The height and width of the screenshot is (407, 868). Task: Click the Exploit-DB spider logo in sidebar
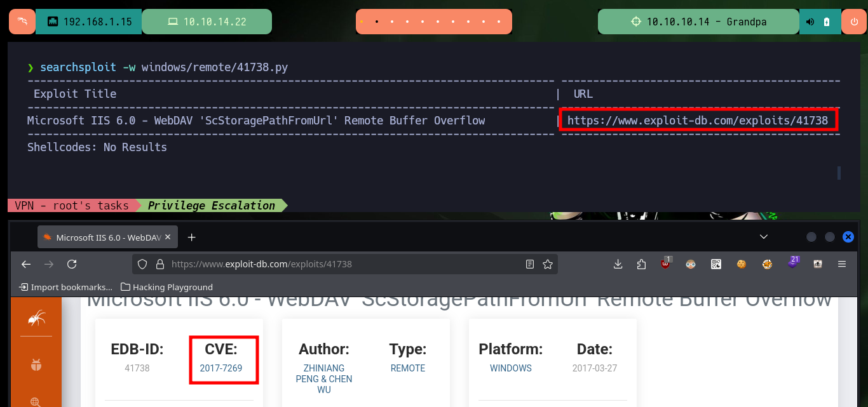(36, 319)
